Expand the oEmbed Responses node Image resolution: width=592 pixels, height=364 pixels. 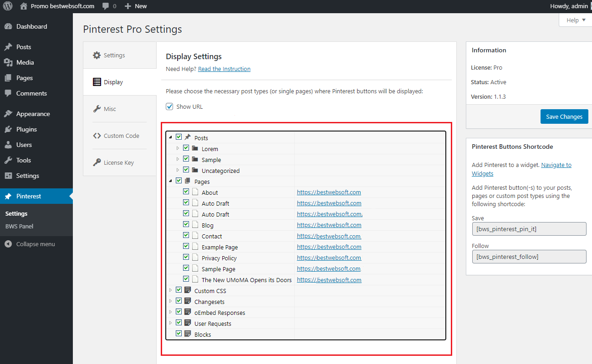[171, 312]
